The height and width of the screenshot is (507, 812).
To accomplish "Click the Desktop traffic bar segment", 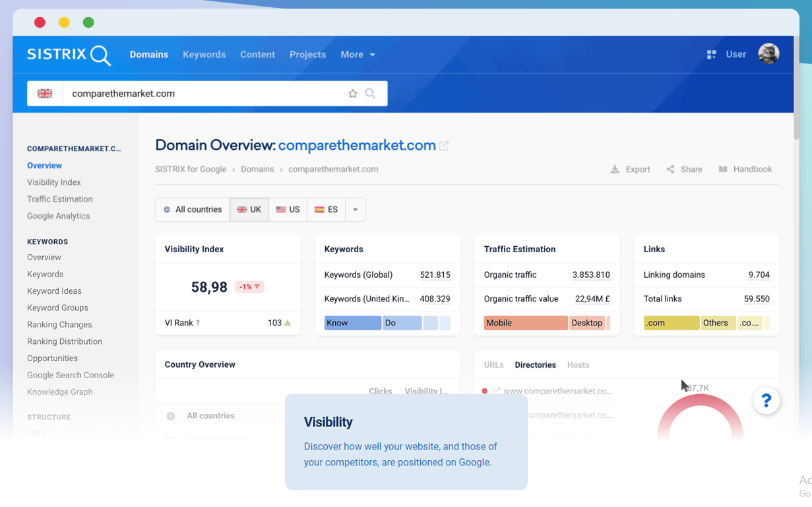I will click(587, 323).
